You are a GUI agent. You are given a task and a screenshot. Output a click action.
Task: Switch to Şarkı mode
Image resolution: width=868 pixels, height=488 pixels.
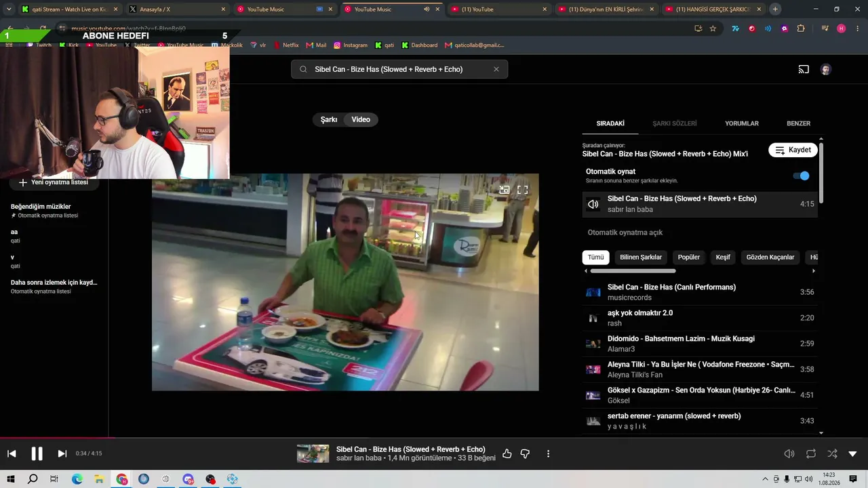tap(329, 119)
